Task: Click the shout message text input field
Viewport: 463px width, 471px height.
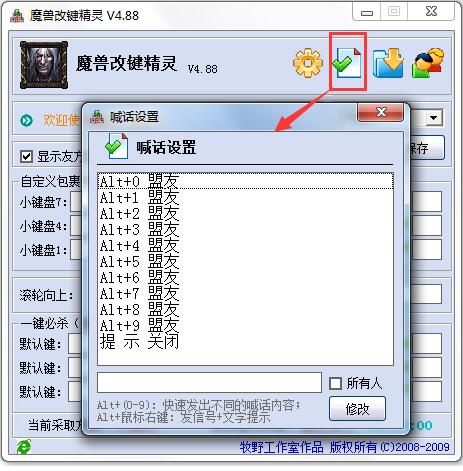Action: (x=209, y=382)
